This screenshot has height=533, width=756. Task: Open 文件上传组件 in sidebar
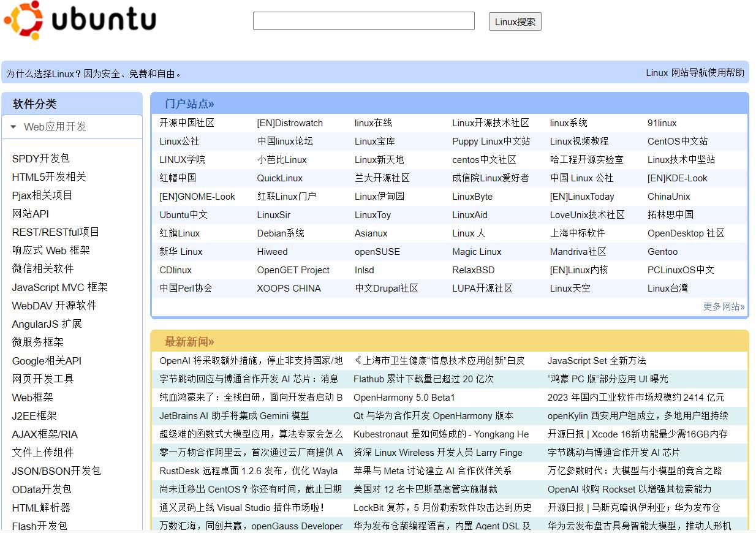click(x=43, y=453)
